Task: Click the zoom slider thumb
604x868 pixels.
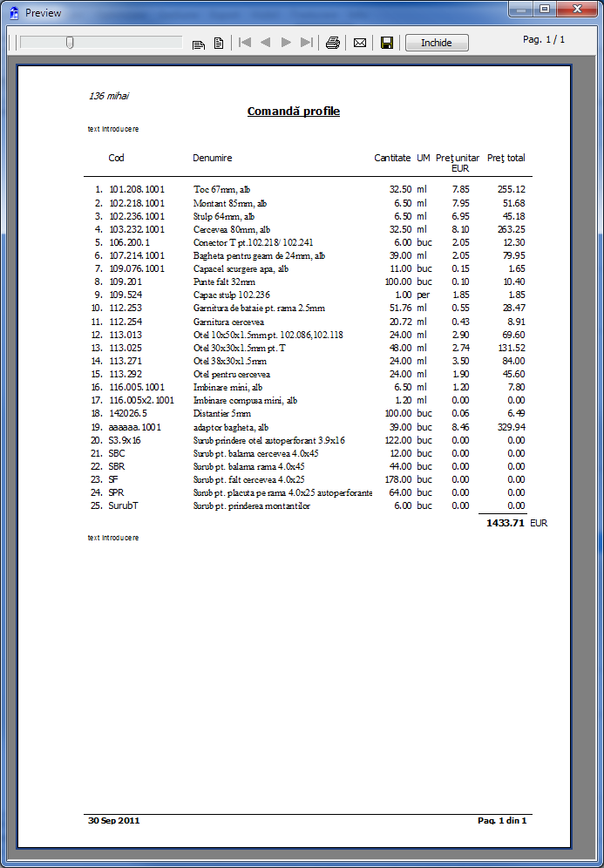Action: [x=70, y=43]
